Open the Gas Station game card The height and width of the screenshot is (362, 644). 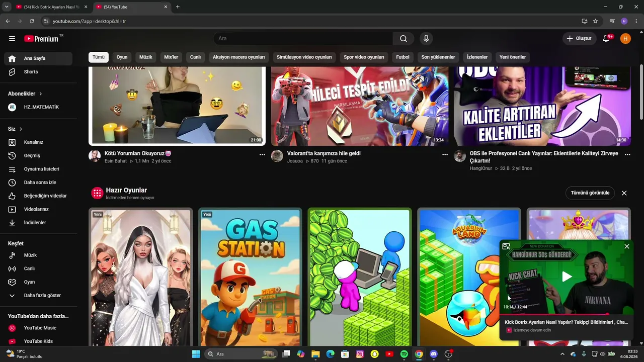250,277
